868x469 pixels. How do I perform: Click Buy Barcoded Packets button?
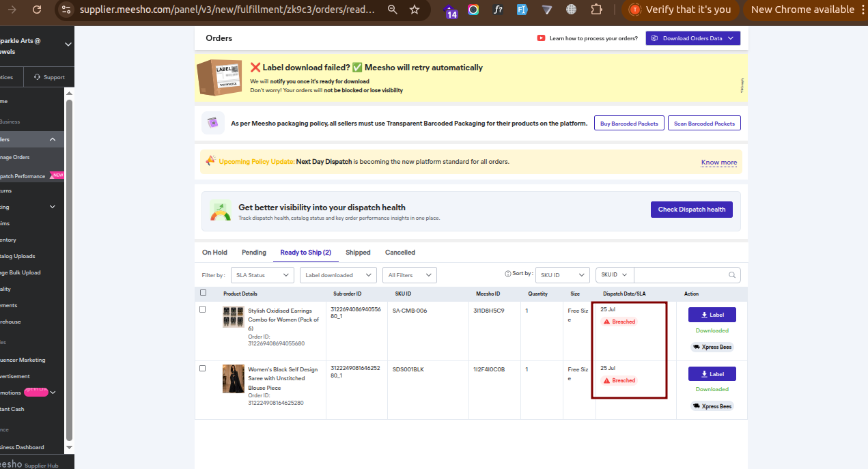(x=628, y=124)
